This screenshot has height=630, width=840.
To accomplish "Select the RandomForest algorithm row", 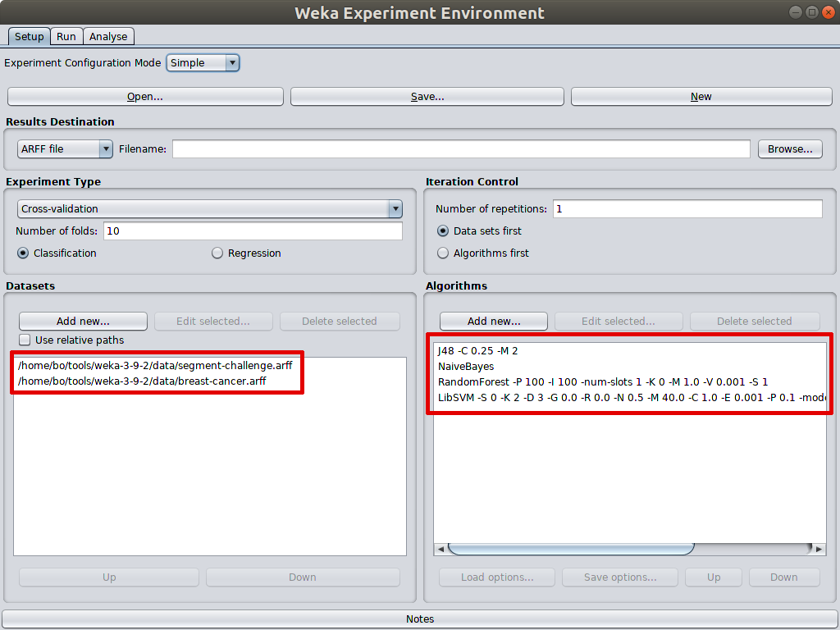I will tap(629, 382).
